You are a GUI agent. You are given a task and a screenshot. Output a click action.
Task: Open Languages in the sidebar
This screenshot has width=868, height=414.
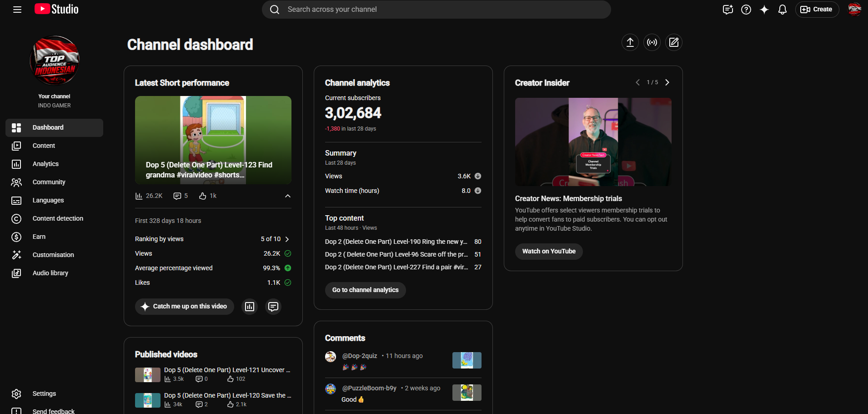pos(55,201)
